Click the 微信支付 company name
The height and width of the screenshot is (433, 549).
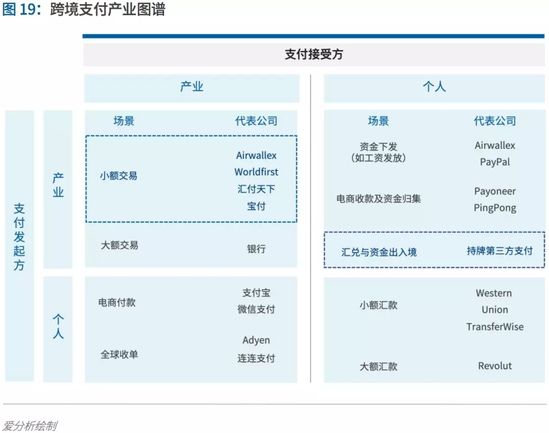click(256, 309)
